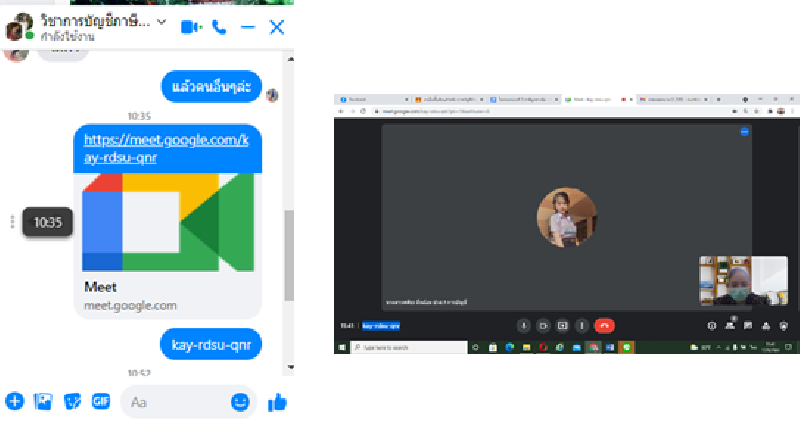The height and width of the screenshot is (421, 800).
Task: Start a voice call in Messenger chat
Action: 220,27
